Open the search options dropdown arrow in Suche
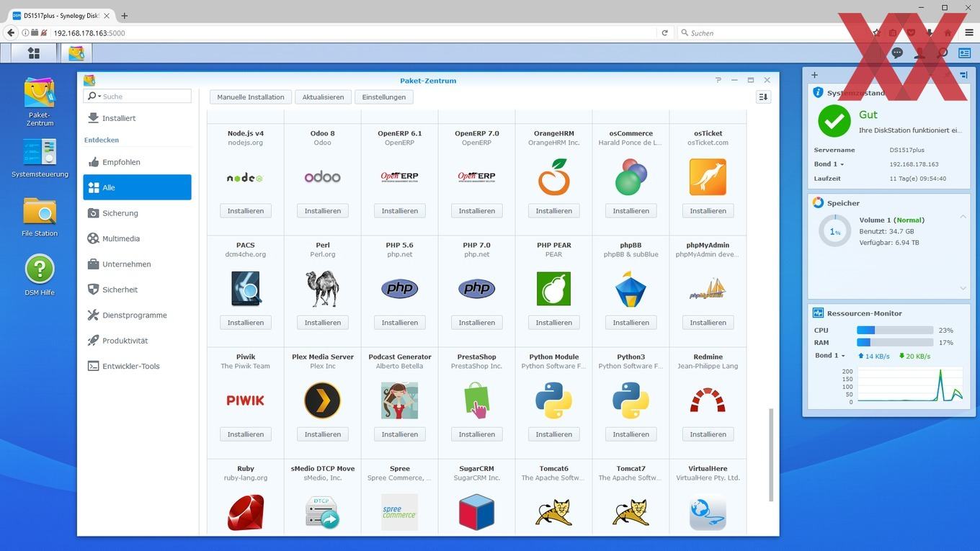Screen dimensions: 980x551 click(99, 97)
